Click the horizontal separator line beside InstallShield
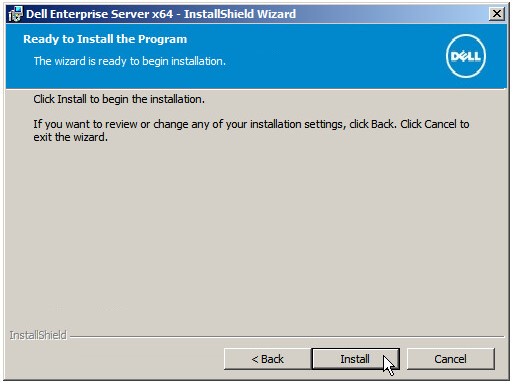Image resolution: width=513 pixels, height=386 pixels. [287, 337]
